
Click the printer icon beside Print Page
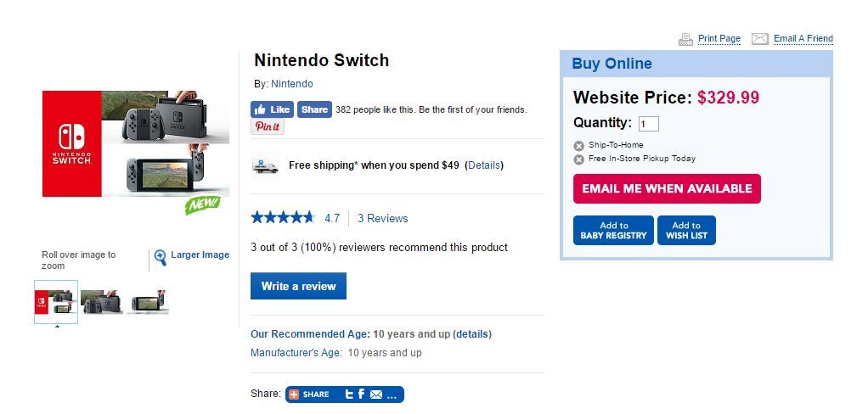(686, 39)
